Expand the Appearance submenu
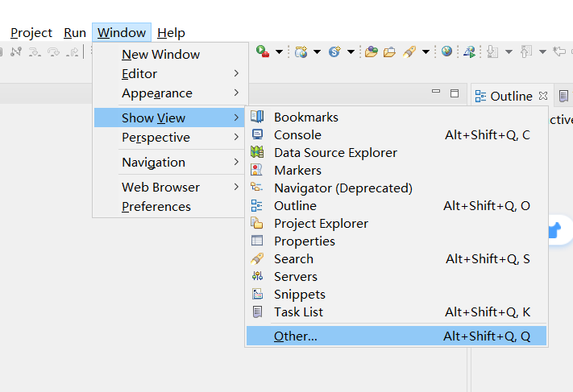Image resolution: width=573 pixels, height=392 pixels. tap(171, 93)
